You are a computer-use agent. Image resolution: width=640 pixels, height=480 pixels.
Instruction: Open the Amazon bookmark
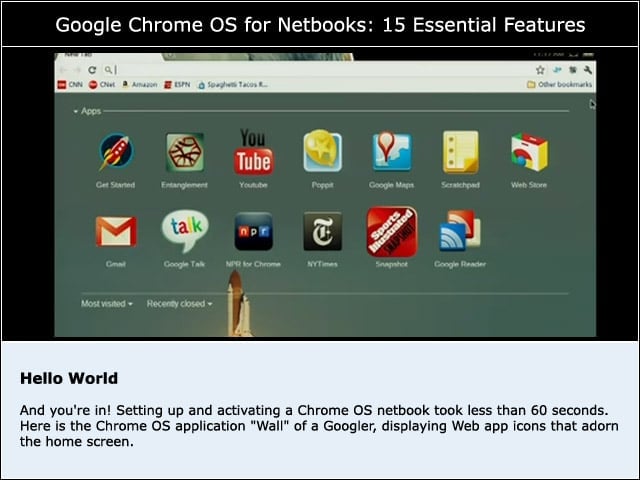[139, 84]
